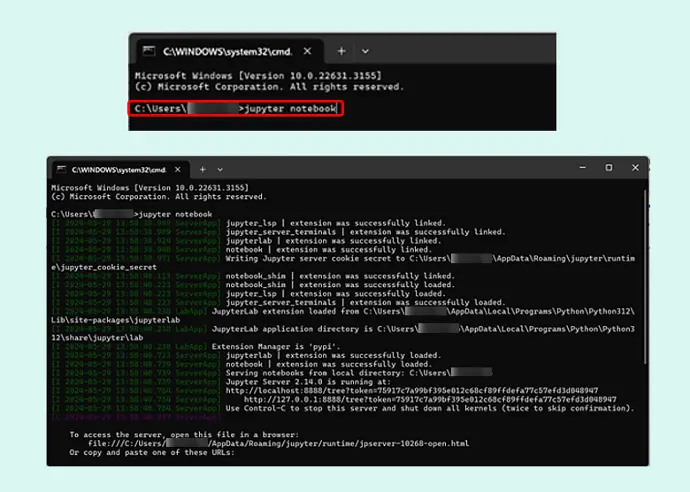Viewport: 690px width, 492px height.
Task: Add a new tab in lower terminal
Action: pos(202,169)
